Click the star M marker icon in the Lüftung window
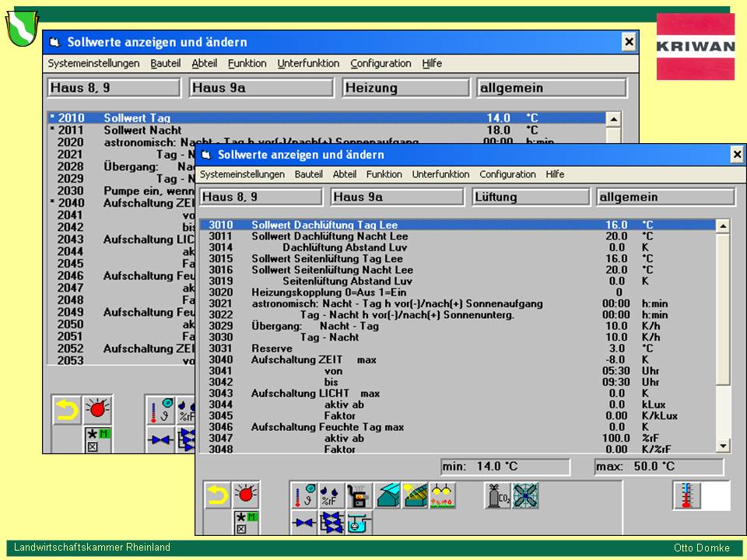 pyautogui.click(x=246, y=523)
